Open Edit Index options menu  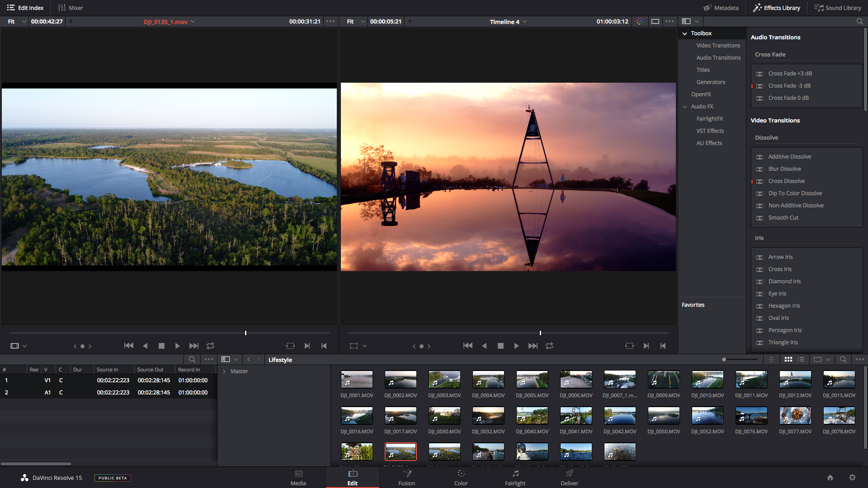coord(208,360)
